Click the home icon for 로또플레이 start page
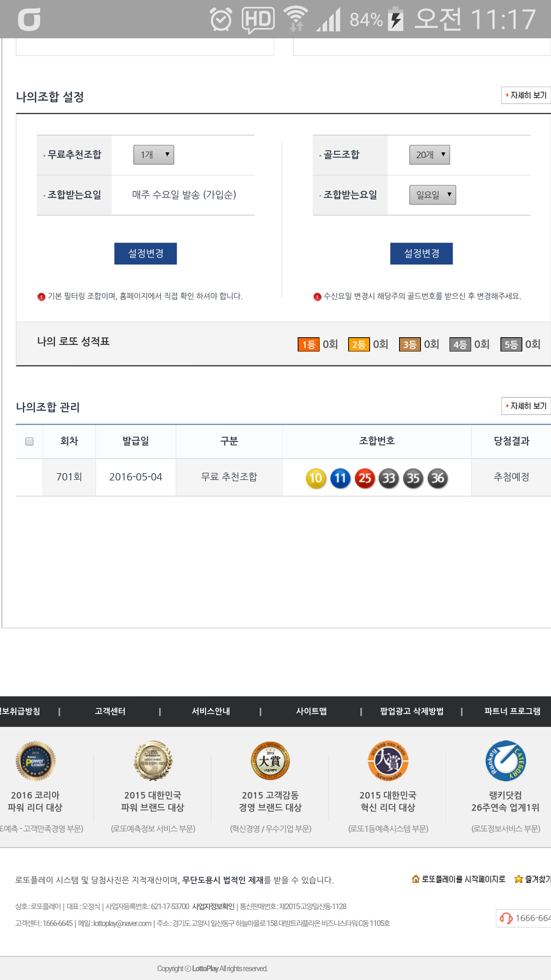This screenshot has width=551, height=980. [416, 879]
